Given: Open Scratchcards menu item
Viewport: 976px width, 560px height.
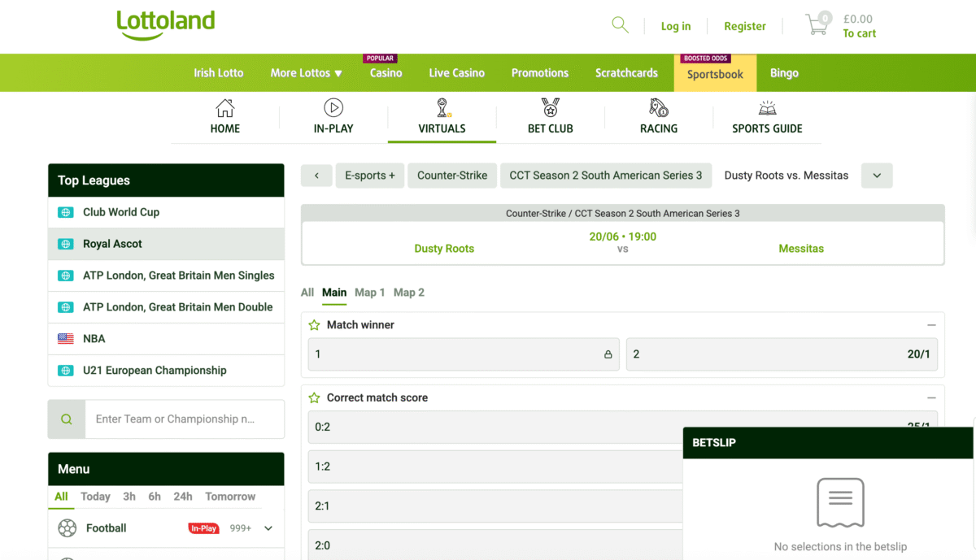Looking at the screenshot, I should point(626,73).
